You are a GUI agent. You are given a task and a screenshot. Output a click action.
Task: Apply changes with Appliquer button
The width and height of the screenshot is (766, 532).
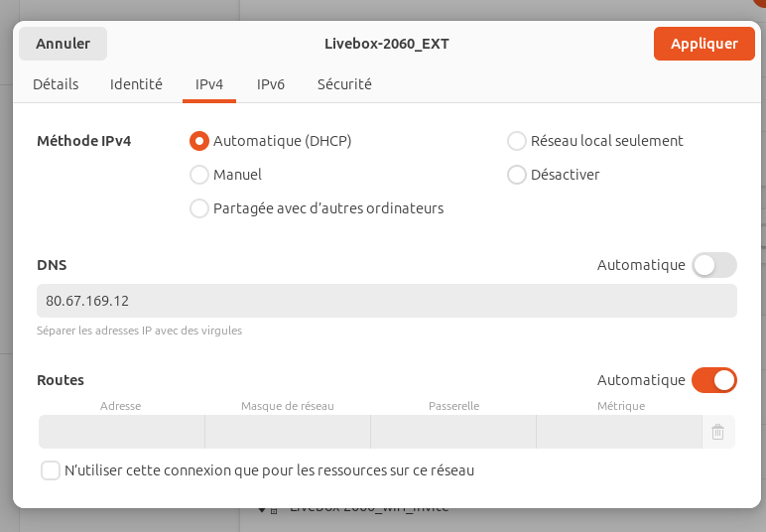(703, 44)
